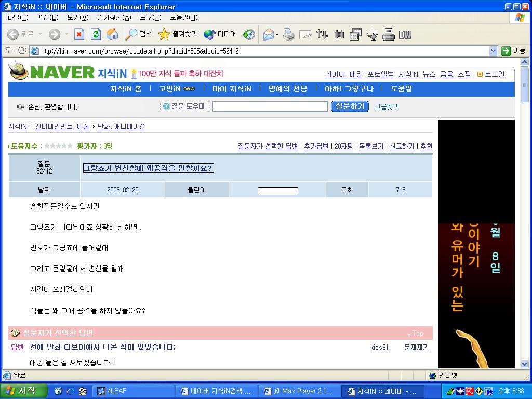Click the page vertical scrollbar down arrow

click(524, 364)
